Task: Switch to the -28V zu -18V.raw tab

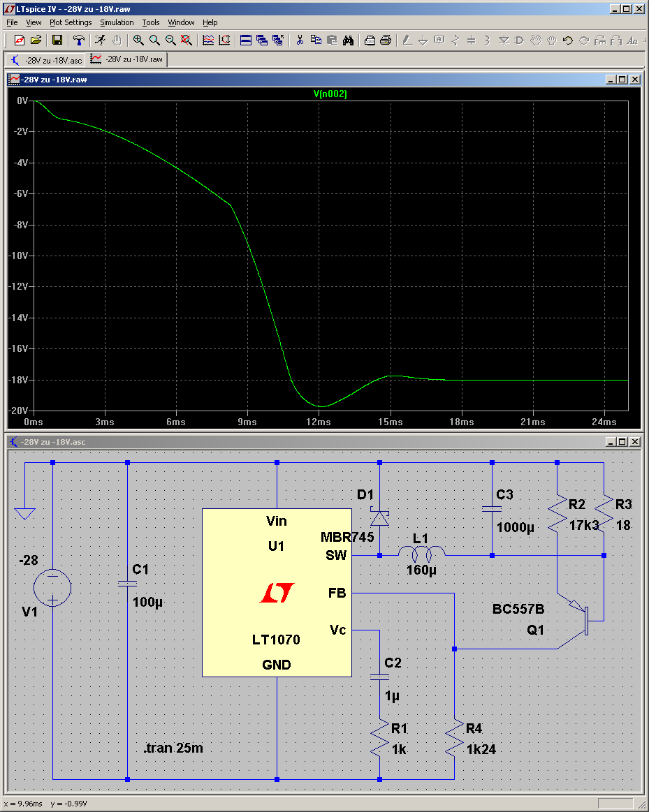Action: click(x=127, y=59)
